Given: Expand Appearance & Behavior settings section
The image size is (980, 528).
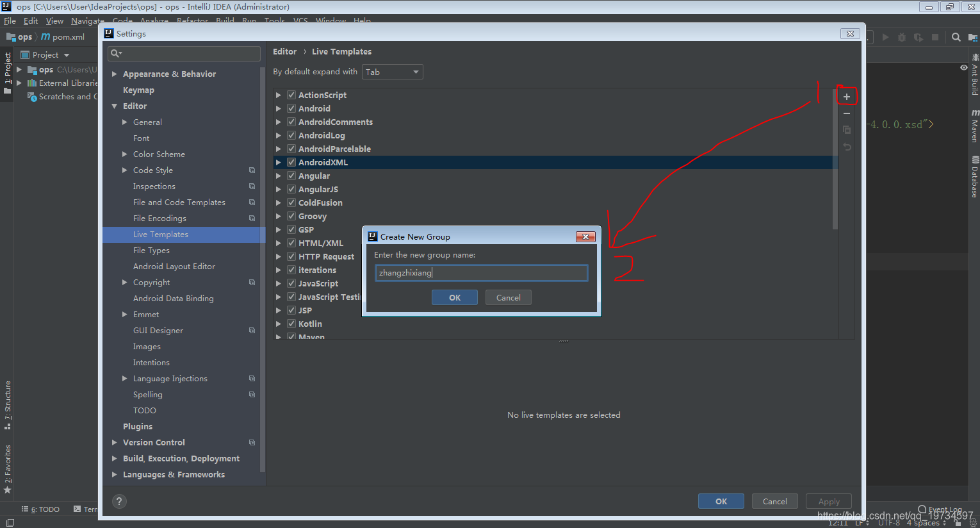Looking at the screenshot, I should point(115,74).
